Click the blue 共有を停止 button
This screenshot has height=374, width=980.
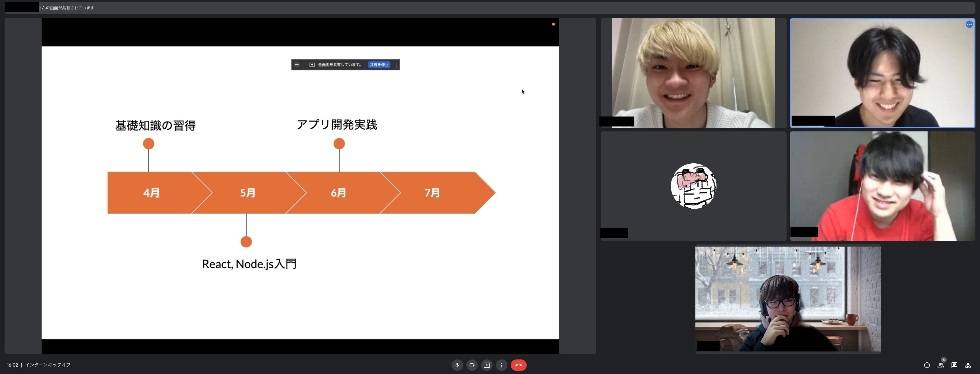379,65
